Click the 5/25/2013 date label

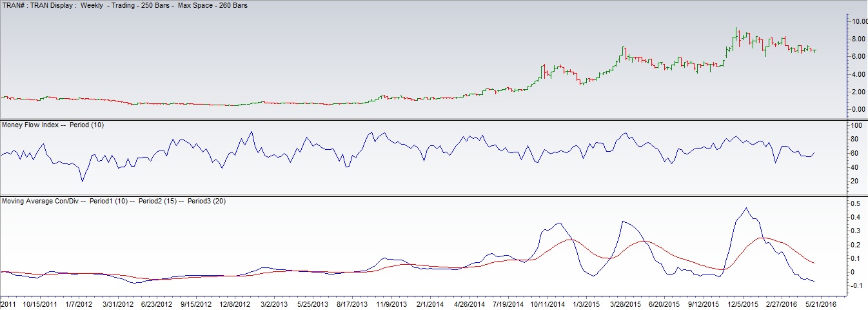pyautogui.click(x=312, y=303)
